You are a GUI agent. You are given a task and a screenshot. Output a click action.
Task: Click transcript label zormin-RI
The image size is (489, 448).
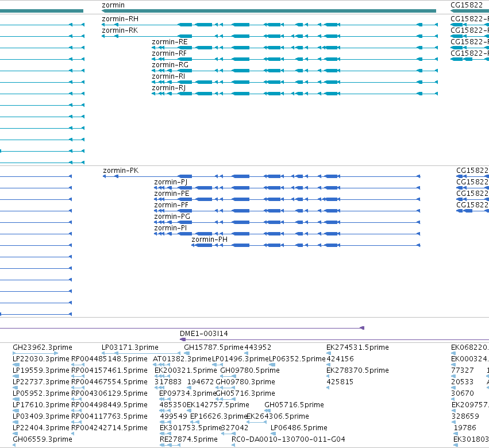pos(168,76)
